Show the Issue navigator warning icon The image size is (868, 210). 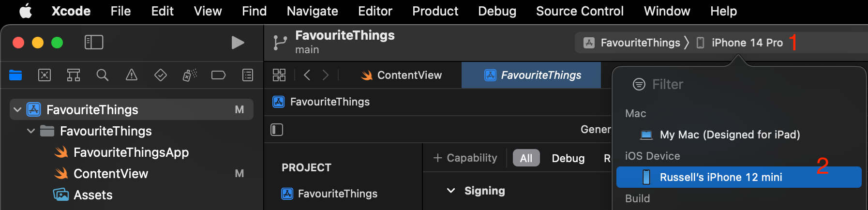click(x=132, y=75)
